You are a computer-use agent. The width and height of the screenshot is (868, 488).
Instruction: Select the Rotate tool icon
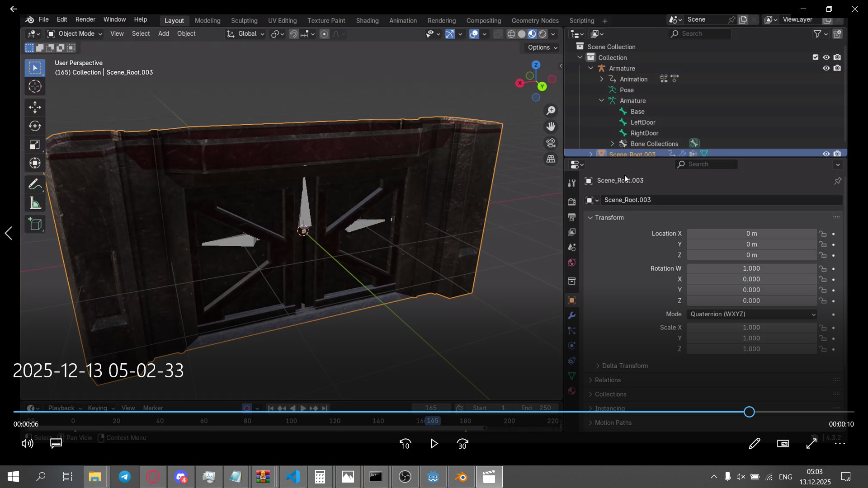click(x=35, y=126)
